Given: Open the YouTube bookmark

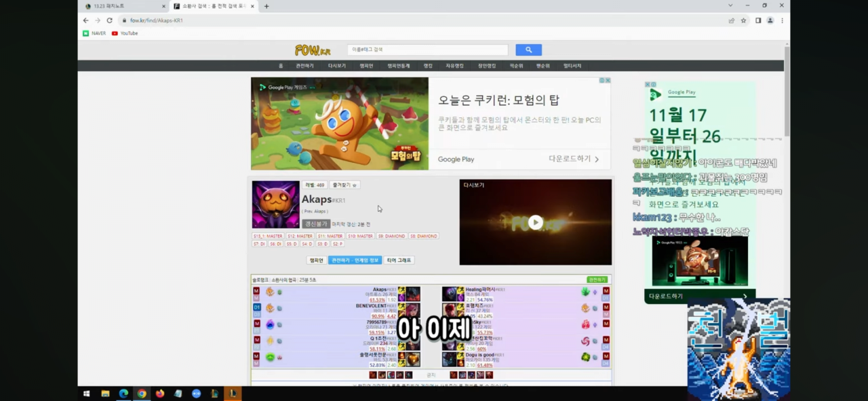Looking at the screenshot, I should click(125, 33).
